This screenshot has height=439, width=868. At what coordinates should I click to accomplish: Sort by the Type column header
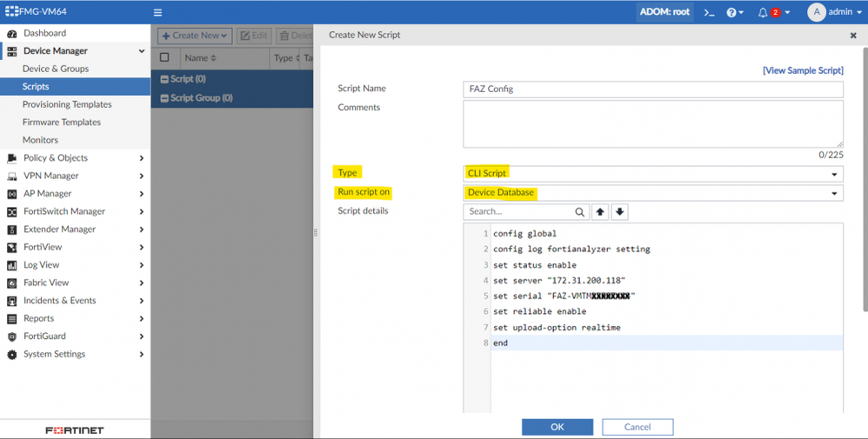pos(287,57)
